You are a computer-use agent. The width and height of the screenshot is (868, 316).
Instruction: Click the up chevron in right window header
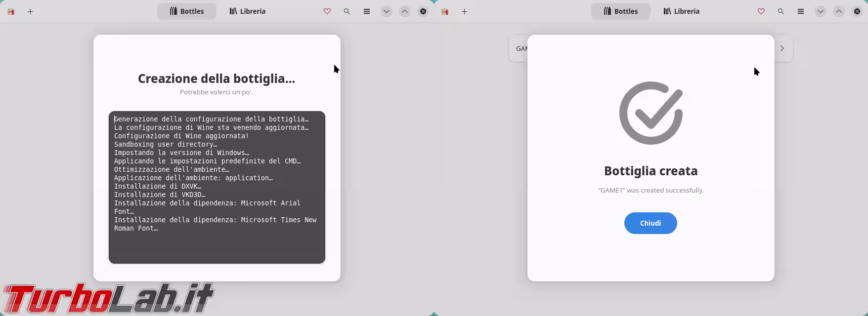pyautogui.click(x=839, y=11)
